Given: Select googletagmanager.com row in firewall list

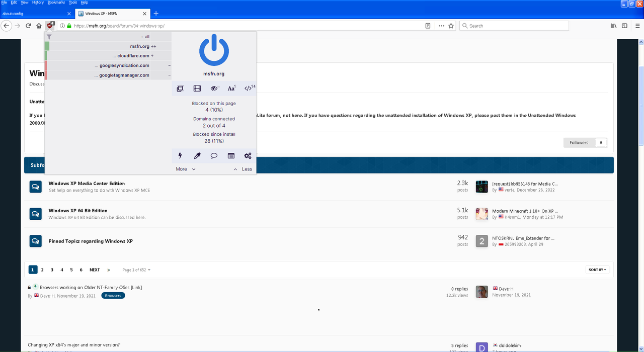Looking at the screenshot, I should 108,75.
